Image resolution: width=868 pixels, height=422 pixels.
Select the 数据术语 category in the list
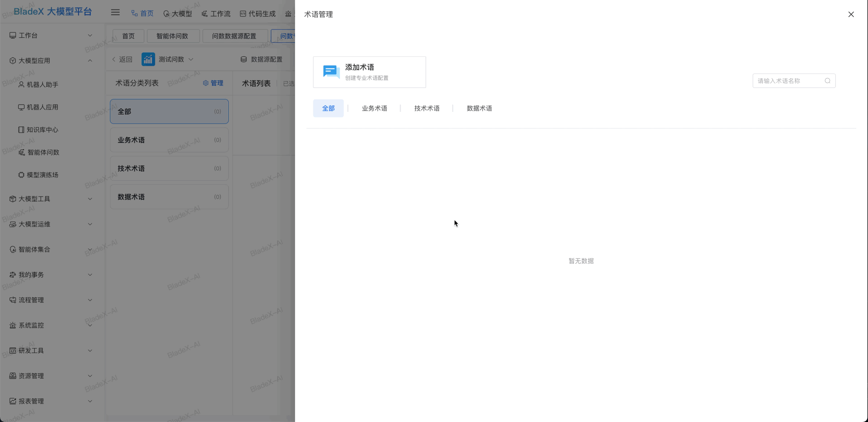[x=169, y=196]
